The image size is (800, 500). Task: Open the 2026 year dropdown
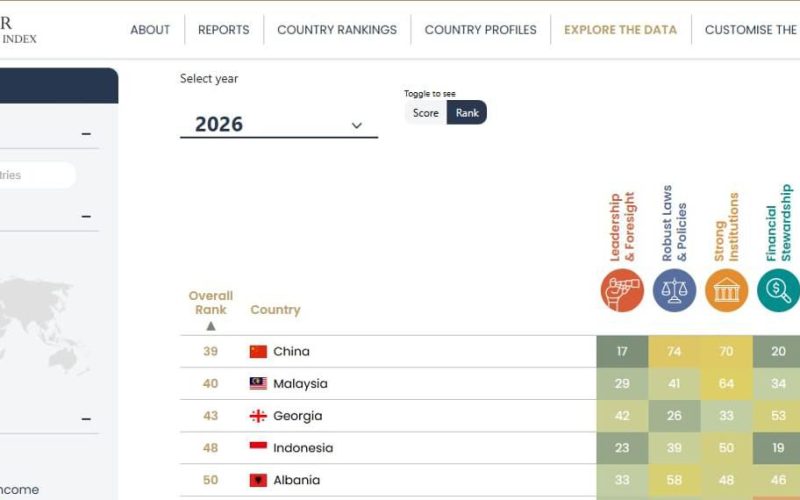click(x=279, y=124)
